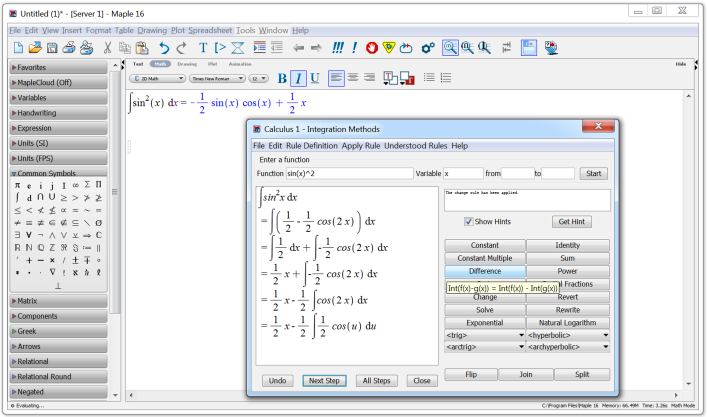Apply the Constant Multiple rule

pyautogui.click(x=485, y=258)
